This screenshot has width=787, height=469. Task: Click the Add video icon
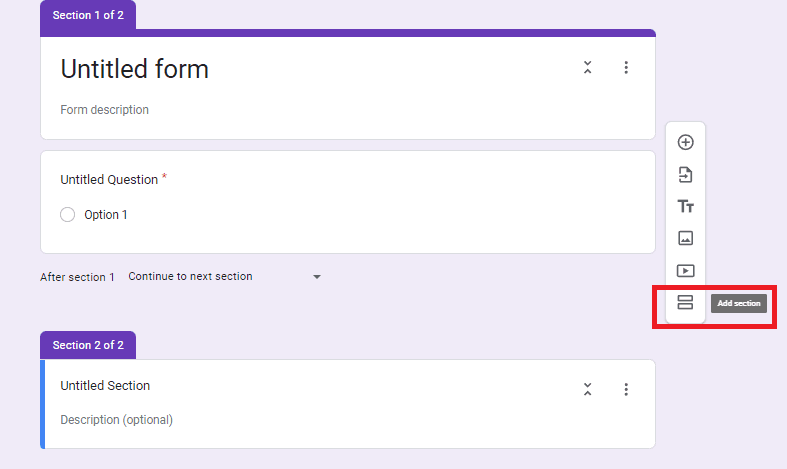click(x=685, y=271)
